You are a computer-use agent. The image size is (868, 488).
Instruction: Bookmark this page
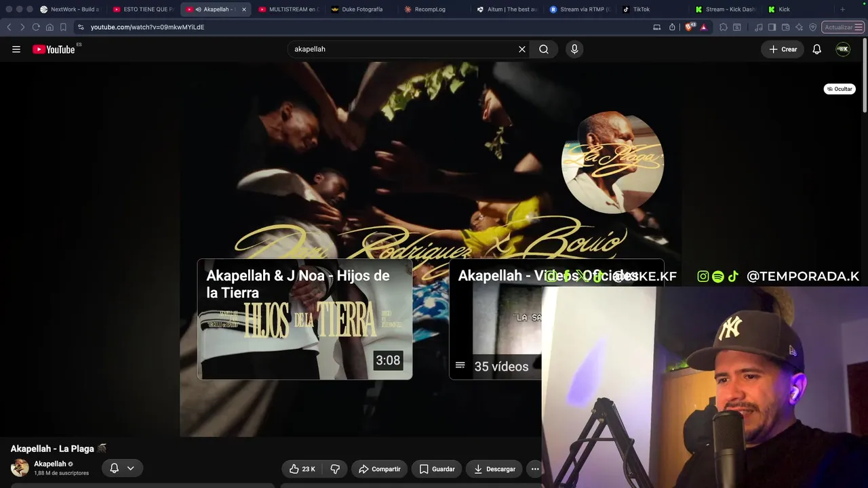click(63, 27)
